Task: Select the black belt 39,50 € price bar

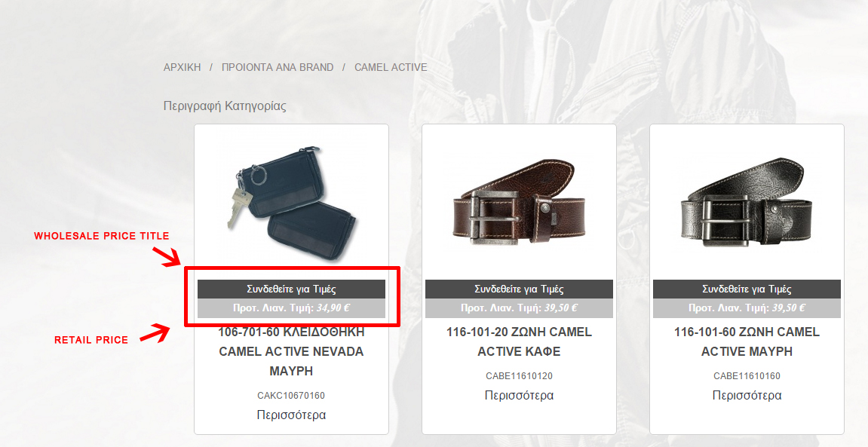Action: (747, 308)
